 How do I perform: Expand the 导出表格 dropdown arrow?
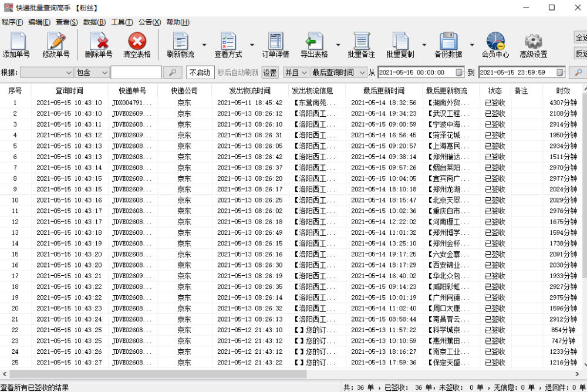pos(338,45)
